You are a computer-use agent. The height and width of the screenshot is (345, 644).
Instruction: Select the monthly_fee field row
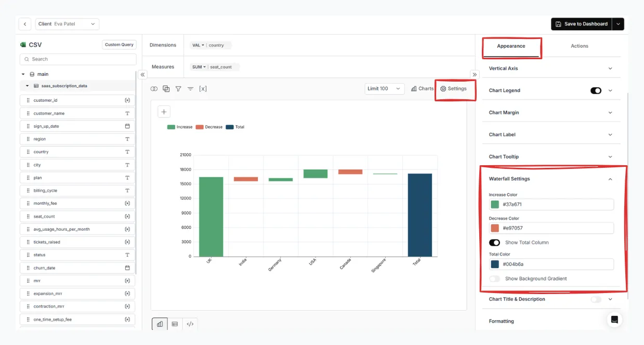coord(77,204)
